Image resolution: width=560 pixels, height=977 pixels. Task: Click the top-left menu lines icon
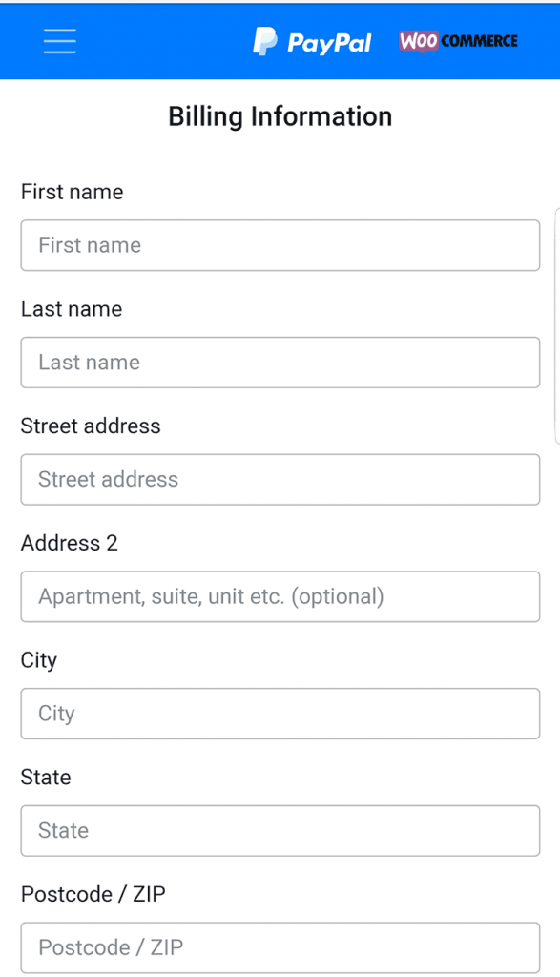58,41
